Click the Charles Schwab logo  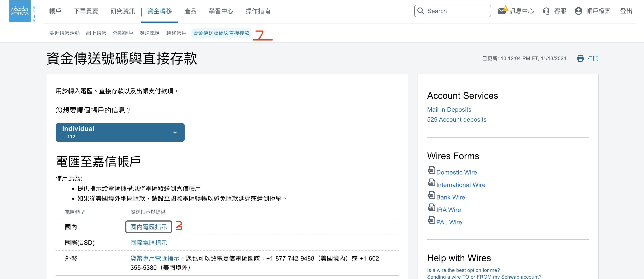point(20,11)
